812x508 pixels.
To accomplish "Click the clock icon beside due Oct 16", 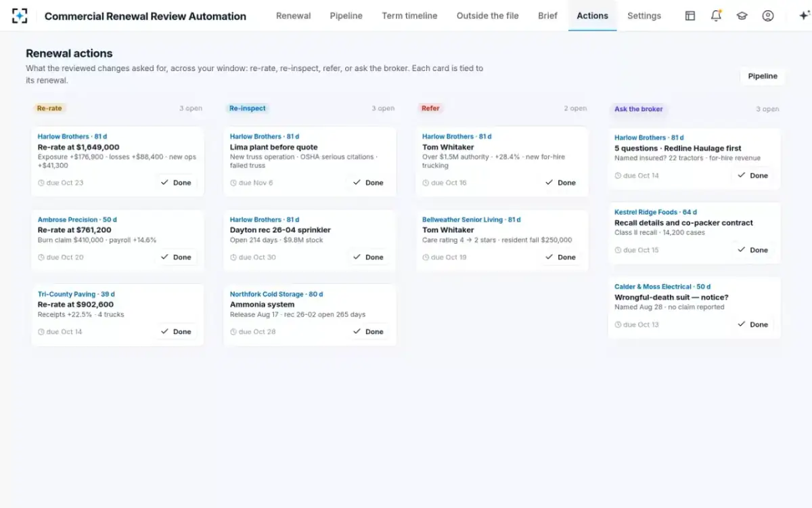I will [x=426, y=183].
